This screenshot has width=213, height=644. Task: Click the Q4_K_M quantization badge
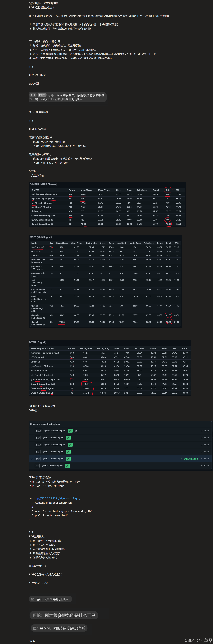pyautogui.click(x=39, y=431)
